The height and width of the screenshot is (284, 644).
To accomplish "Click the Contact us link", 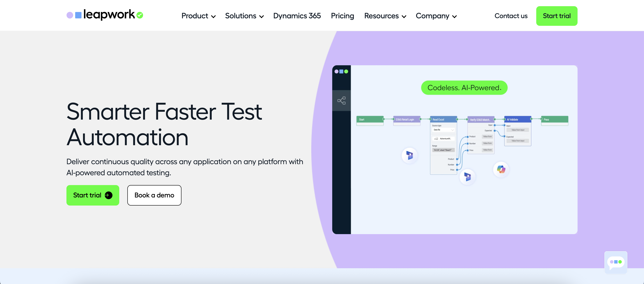I will (x=511, y=16).
